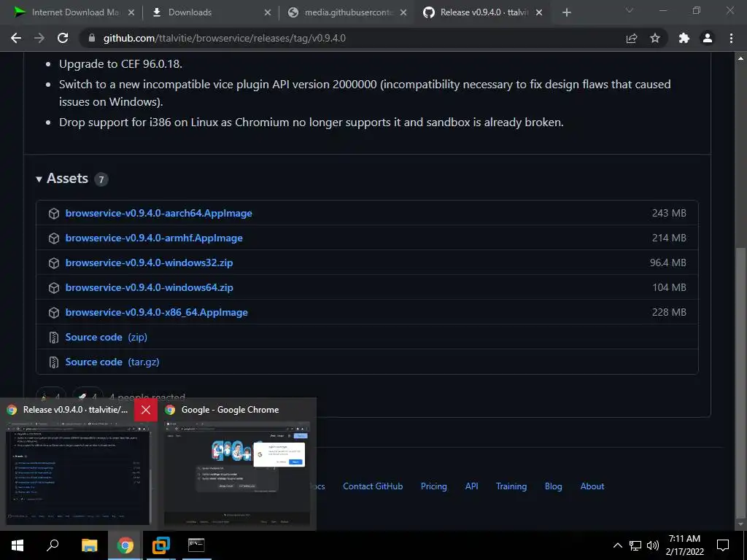The image size is (747, 560).
Task: Go forward one page in the browser
Action: 39,38
